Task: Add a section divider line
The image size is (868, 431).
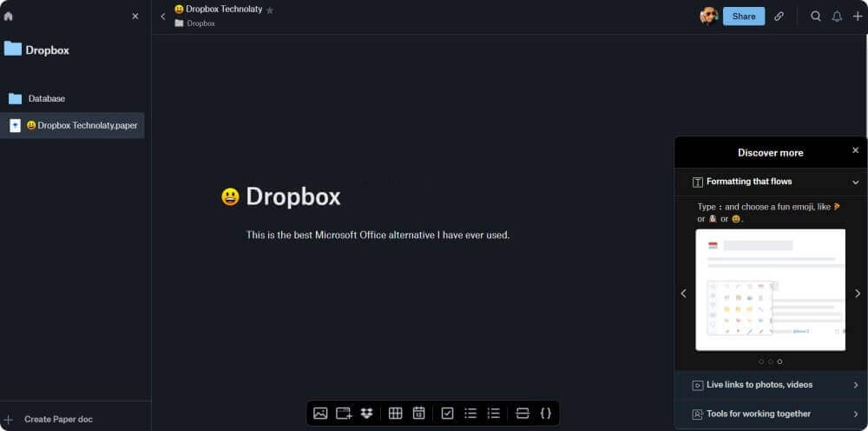Action: [x=522, y=414]
